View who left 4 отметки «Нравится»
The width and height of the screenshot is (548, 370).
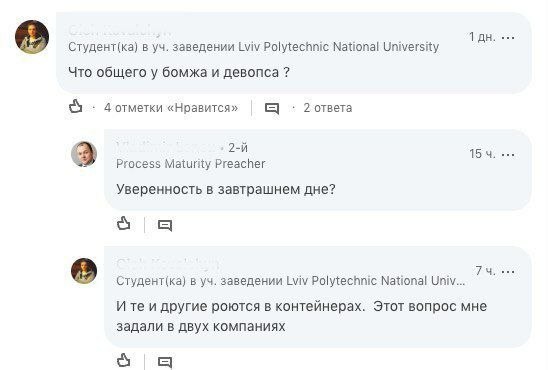(171, 108)
